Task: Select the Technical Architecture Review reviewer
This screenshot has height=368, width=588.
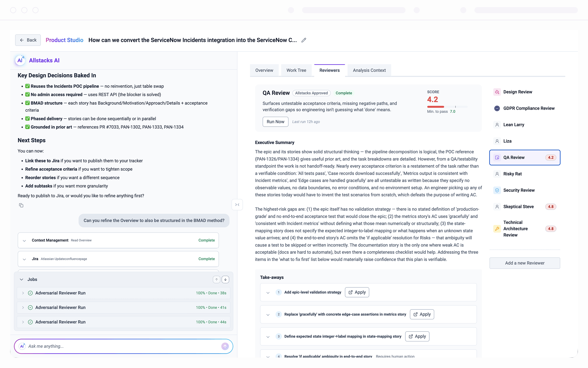Action: 525,229
